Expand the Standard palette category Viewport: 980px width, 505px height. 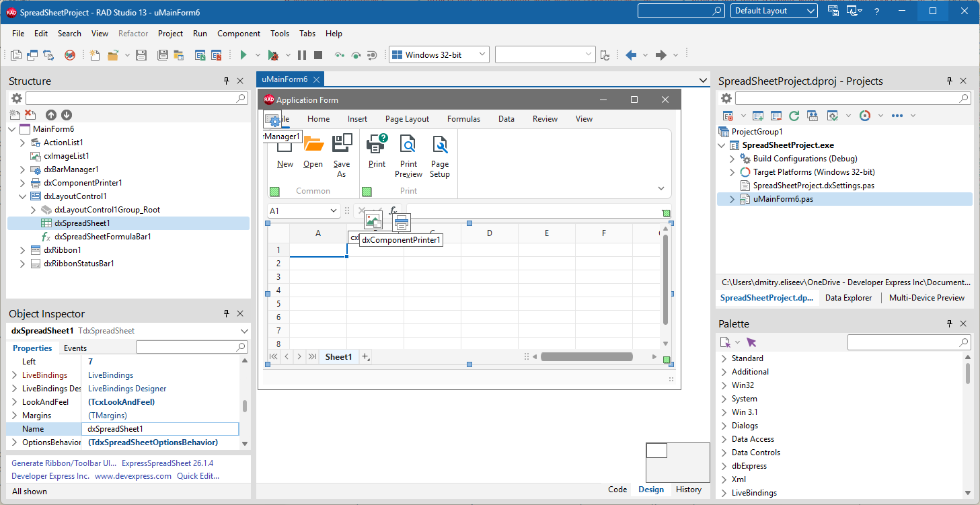[724, 358]
